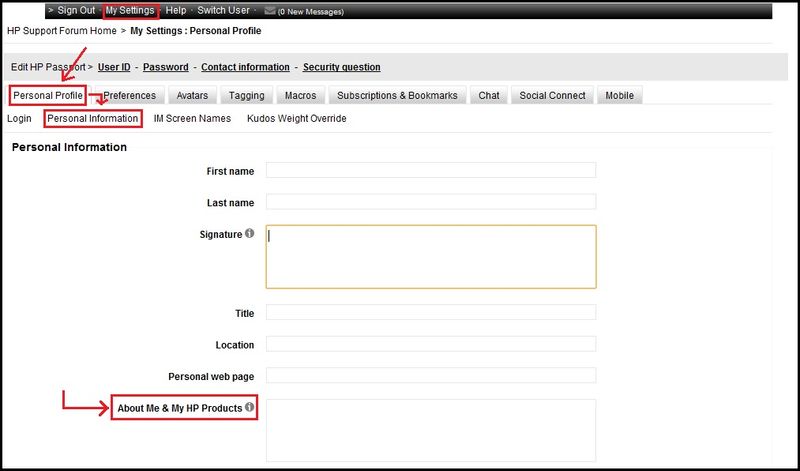
Task: Open the Security question link
Action: pyautogui.click(x=341, y=67)
